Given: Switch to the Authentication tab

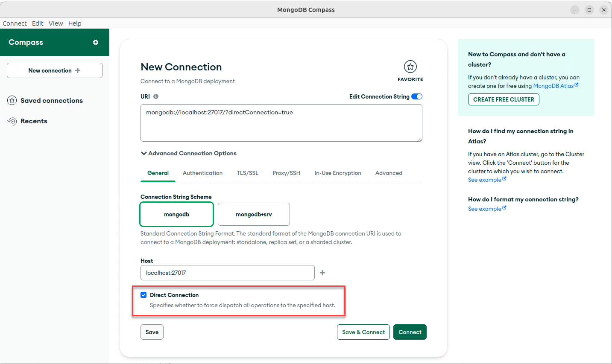Looking at the screenshot, I should [202, 173].
